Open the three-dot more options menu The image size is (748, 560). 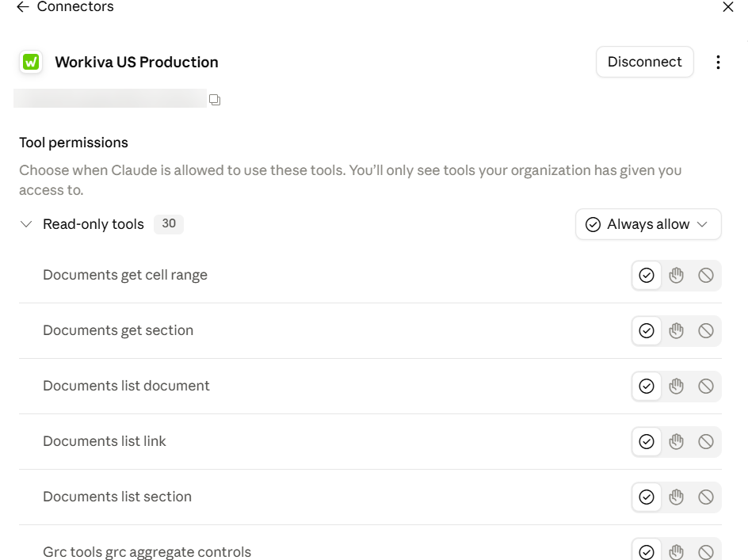pyautogui.click(x=718, y=62)
